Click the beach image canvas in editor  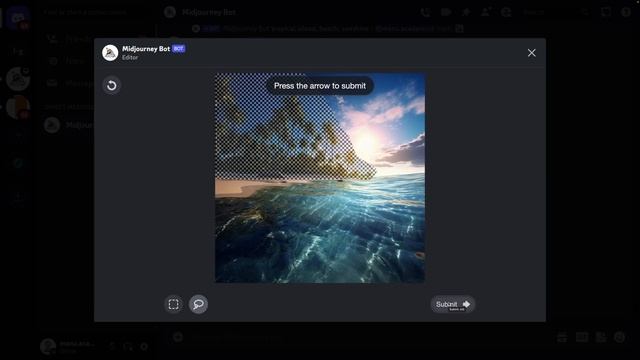[x=320, y=178]
